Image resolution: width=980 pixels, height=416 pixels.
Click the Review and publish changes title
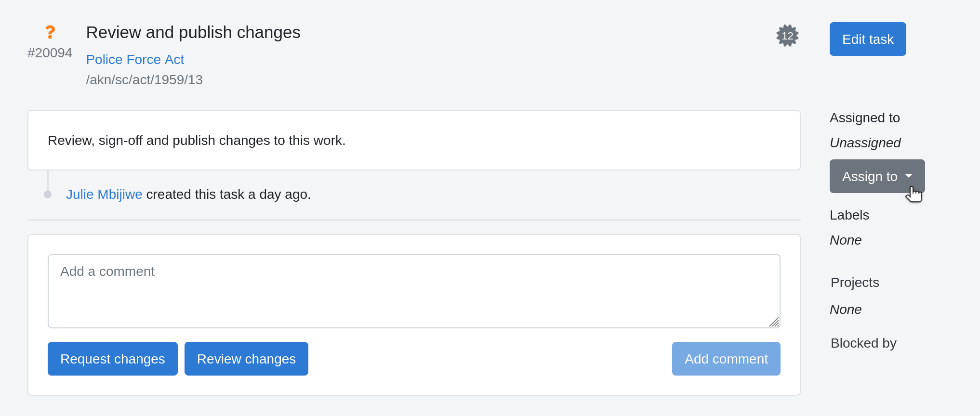193,32
